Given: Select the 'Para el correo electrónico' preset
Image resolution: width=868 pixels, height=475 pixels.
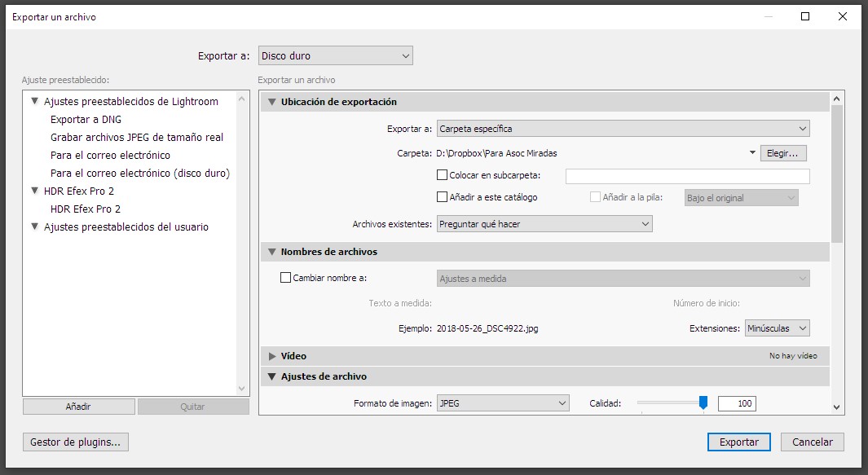Looking at the screenshot, I should 110,156.
